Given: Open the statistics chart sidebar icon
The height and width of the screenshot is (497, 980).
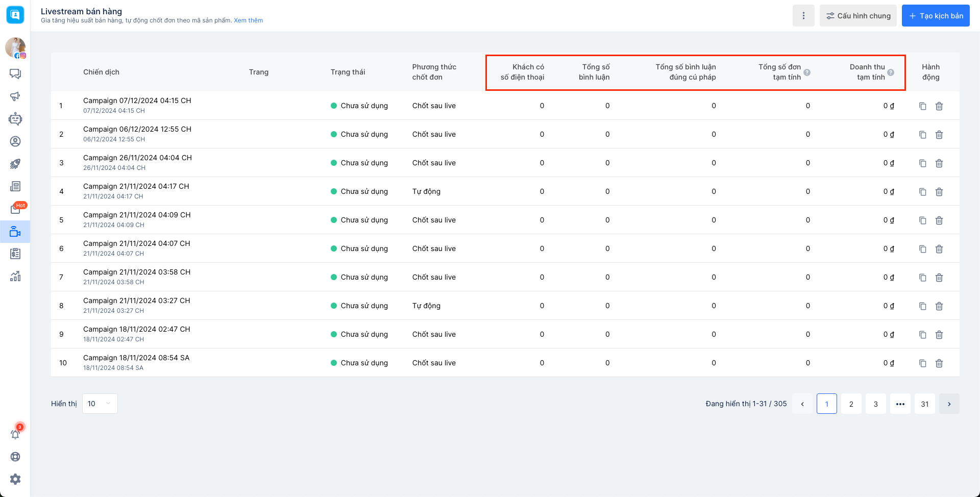Looking at the screenshot, I should (15, 276).
